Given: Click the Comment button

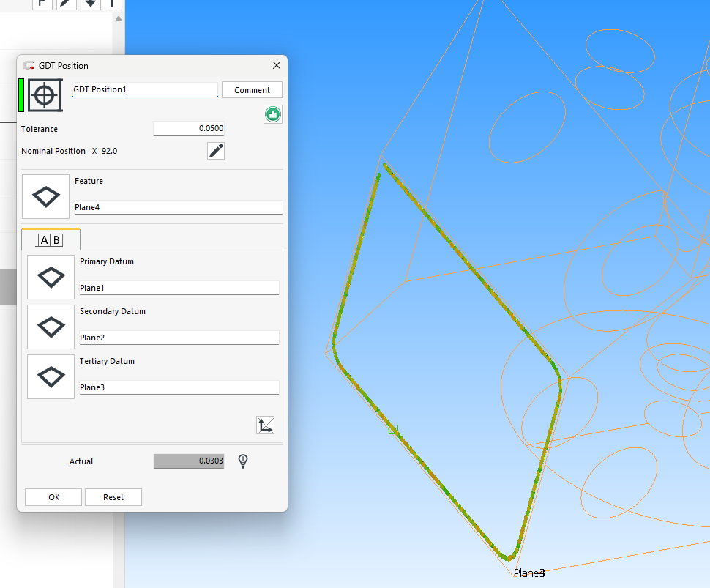Looking at the screenshot, I should (253, 90).
